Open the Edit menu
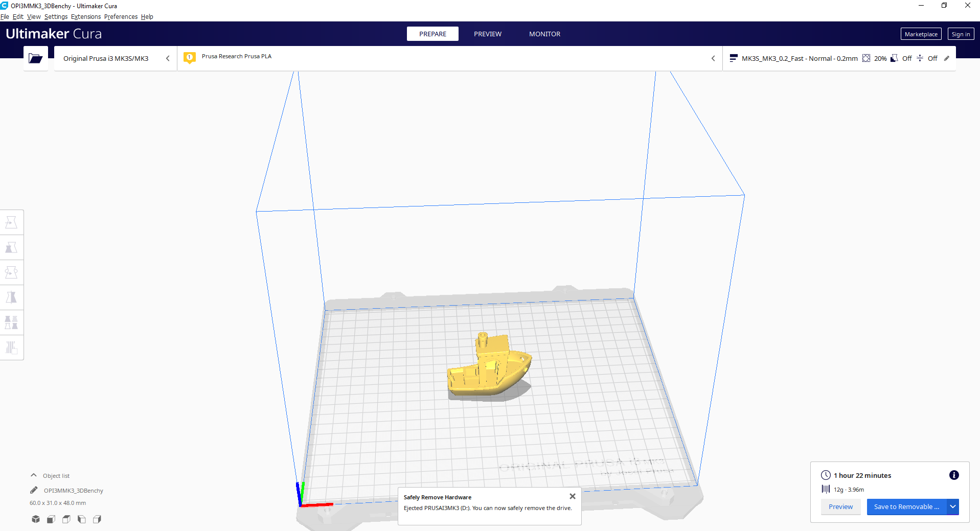 click(18, 17)
